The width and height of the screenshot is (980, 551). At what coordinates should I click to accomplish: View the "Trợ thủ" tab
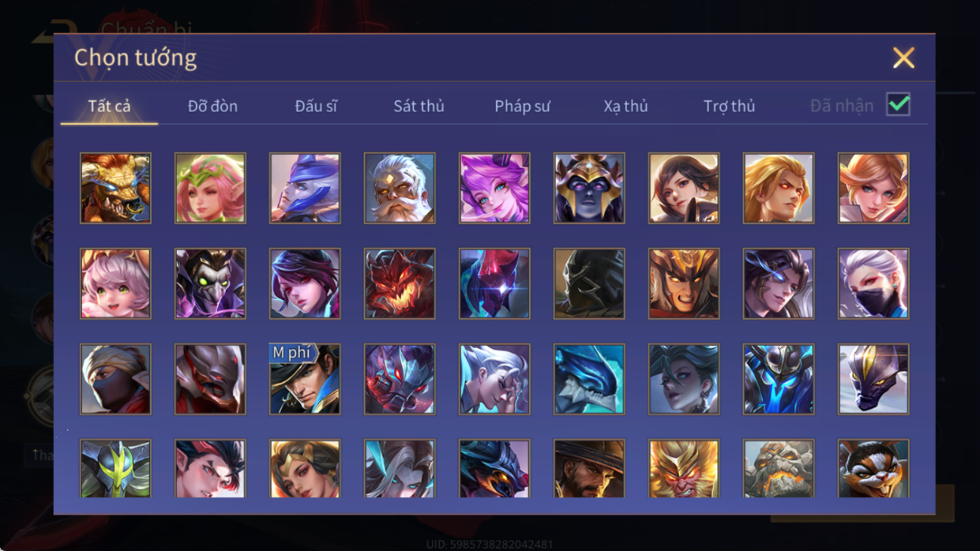click(x=729, y=106)
